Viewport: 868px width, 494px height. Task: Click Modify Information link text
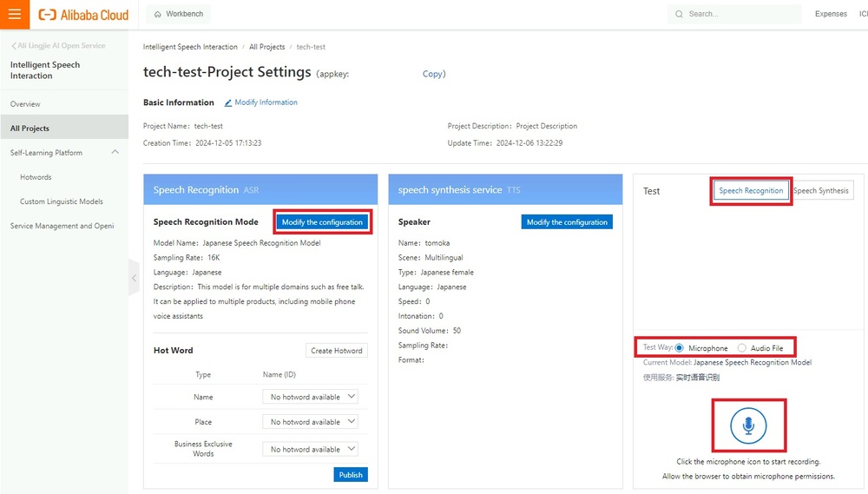tap(266, 102)
